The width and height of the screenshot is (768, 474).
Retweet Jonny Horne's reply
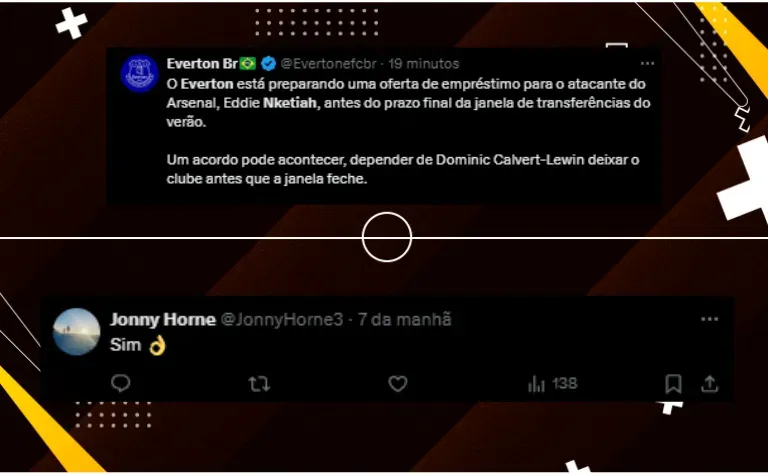point(259,384)
